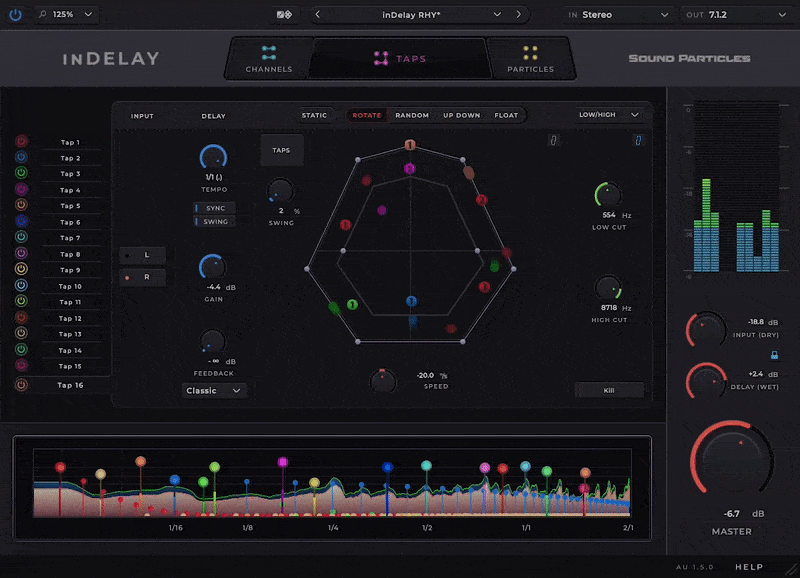This screenshot has width=800, height=578.
Task: Click Tap 11 power icon
Action: tap(21, 301)
